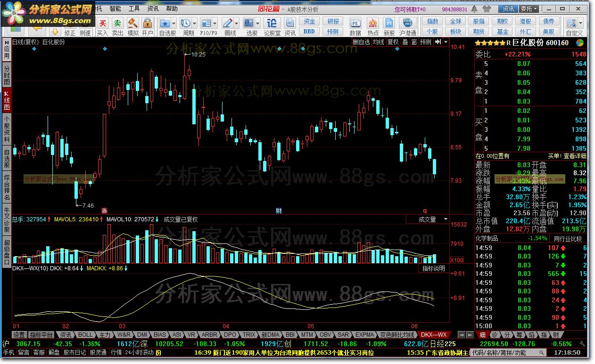Click the 沪港通 SSE-HKE icon
This screenshot has height=364, width=595.
tap(407, 23)
